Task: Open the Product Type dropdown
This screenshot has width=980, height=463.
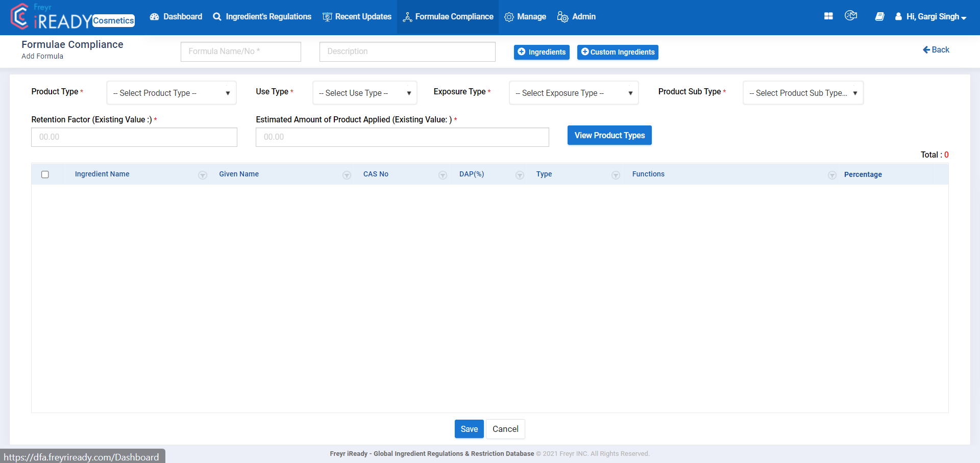Action: pyautogui.click(x=171, y=93)
